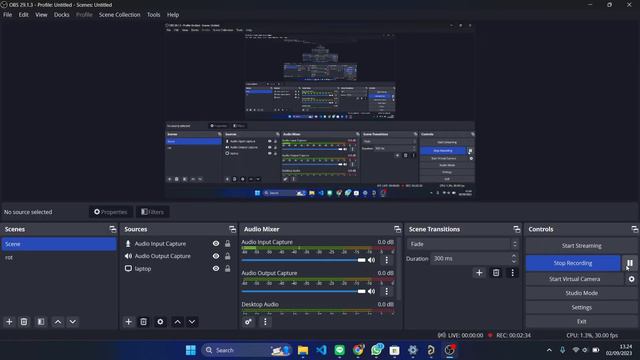Hide laptop source eye icon
640x360 pixels.
click(216, 269)
